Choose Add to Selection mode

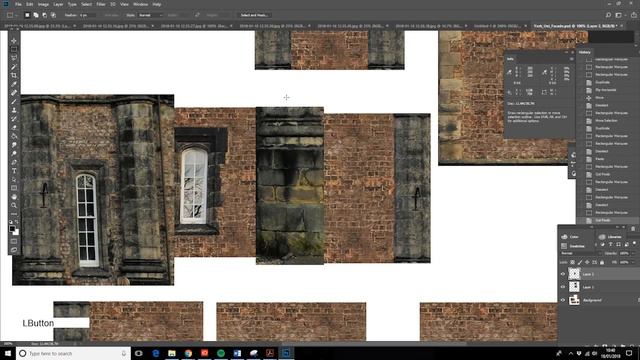(x=36, y=15)
